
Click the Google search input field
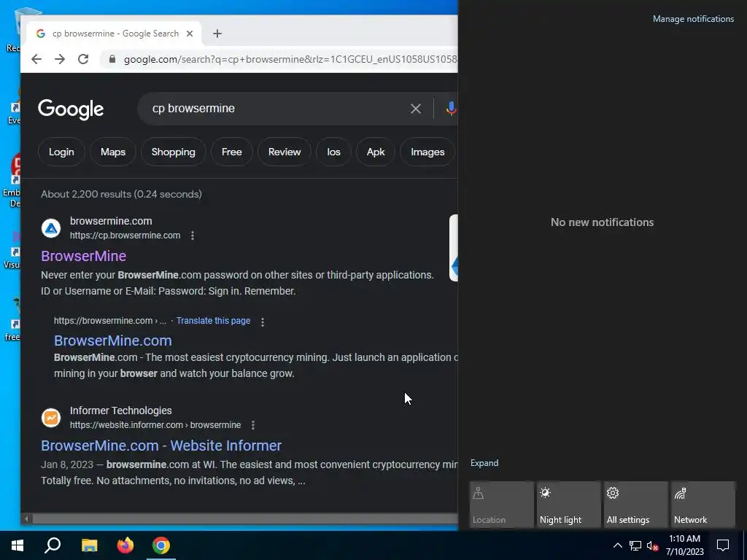276,109
